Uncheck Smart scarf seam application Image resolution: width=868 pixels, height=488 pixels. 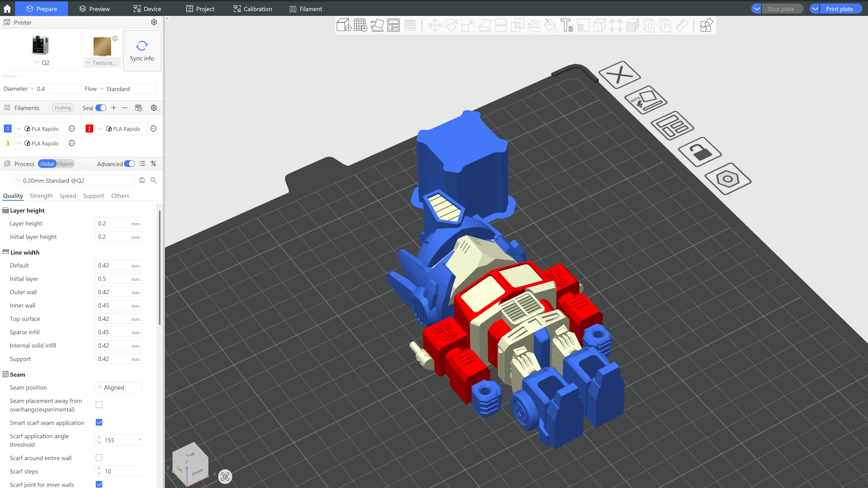pos(99,422)
